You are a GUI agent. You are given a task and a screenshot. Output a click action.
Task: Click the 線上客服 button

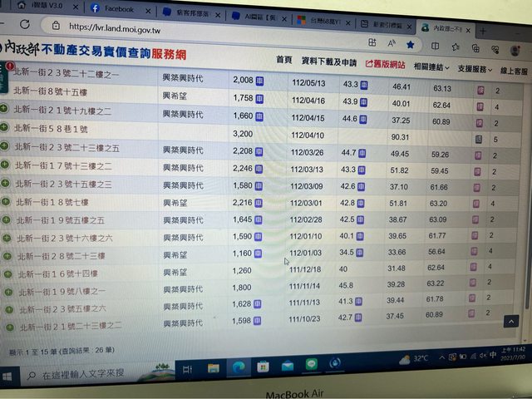coord(514,72)
